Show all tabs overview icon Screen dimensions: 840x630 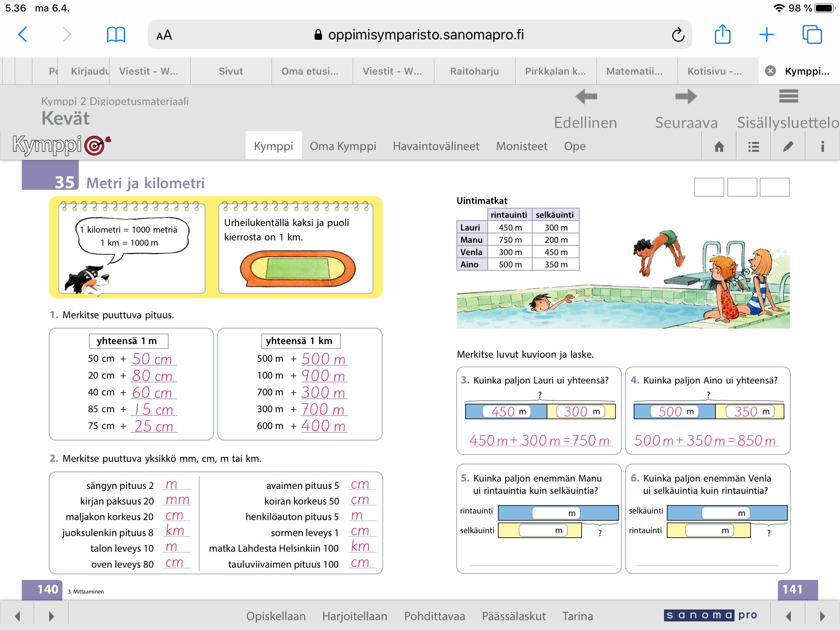coord(812,34)
